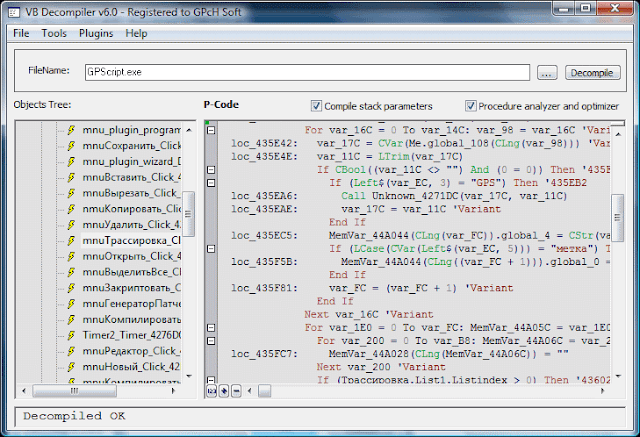
Task: Click the loc_435EA6: code line label
Action: coord(264,196)
